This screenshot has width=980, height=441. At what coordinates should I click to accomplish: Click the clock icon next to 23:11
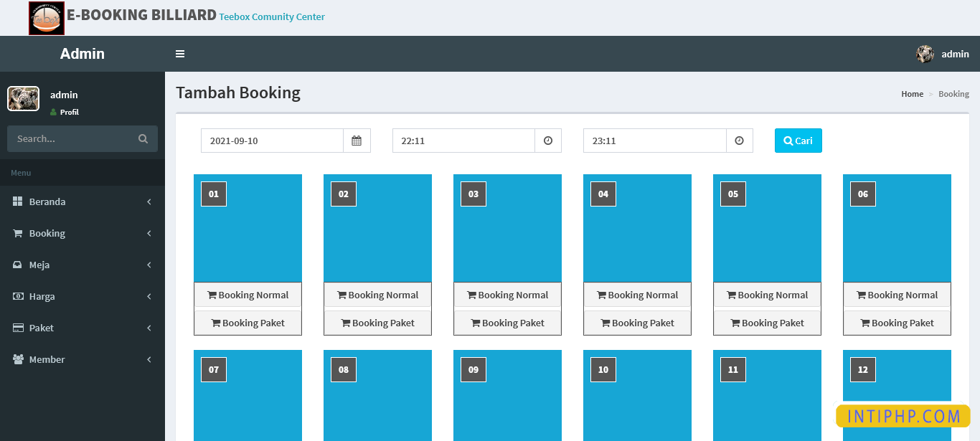tap(740, 141)
